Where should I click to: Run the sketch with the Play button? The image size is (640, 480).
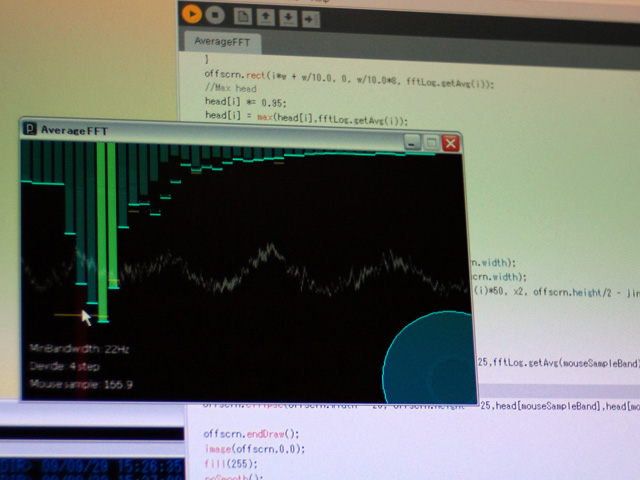191,14
